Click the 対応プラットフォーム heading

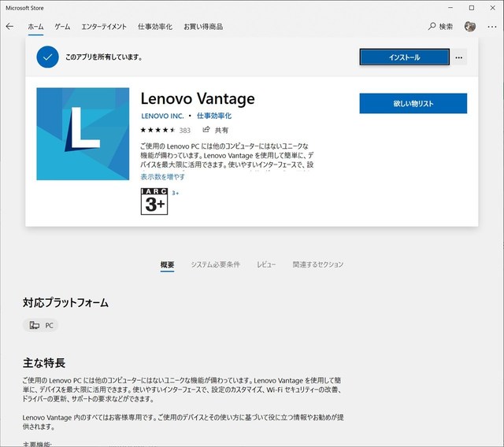pyautogui.click(x=65, y=303)
